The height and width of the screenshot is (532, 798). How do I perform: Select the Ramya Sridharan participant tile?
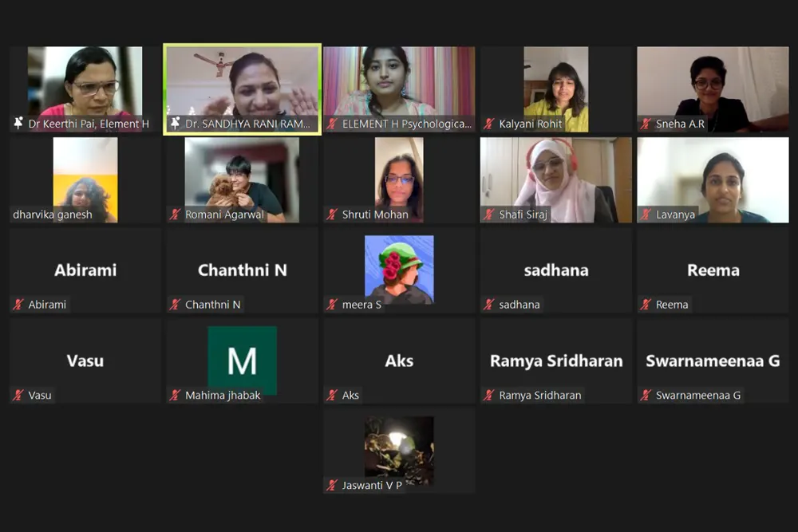click(x=555, y=361)
